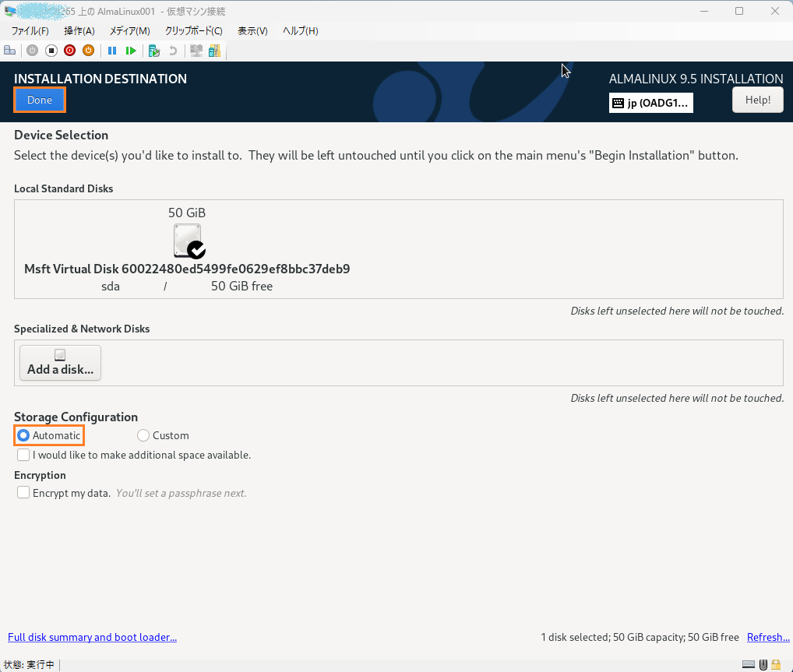Click the green Reset icon

point(131,51)
